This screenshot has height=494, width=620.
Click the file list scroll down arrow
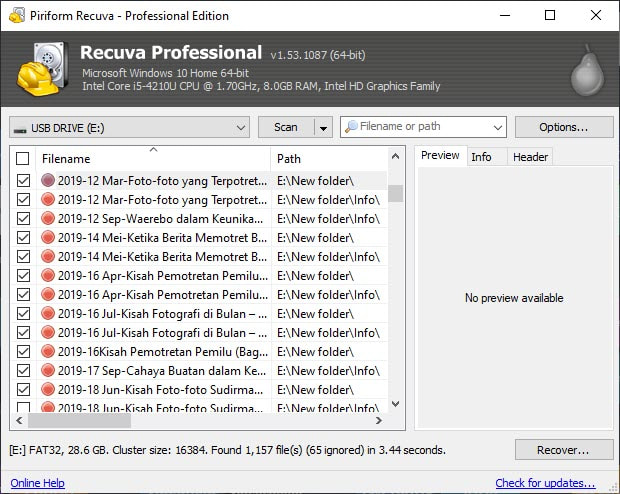(x=395, y=404)
